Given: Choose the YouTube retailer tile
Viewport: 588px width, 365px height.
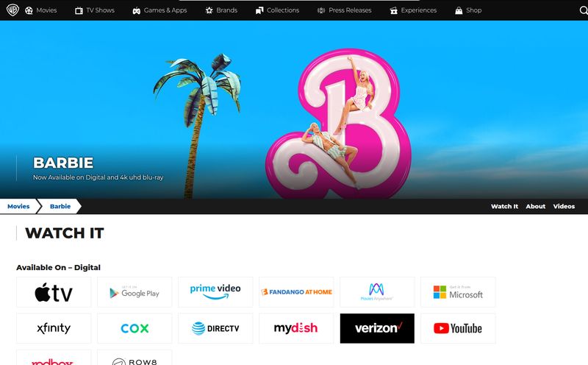Looking at the screenshot, I should point(458,328).
